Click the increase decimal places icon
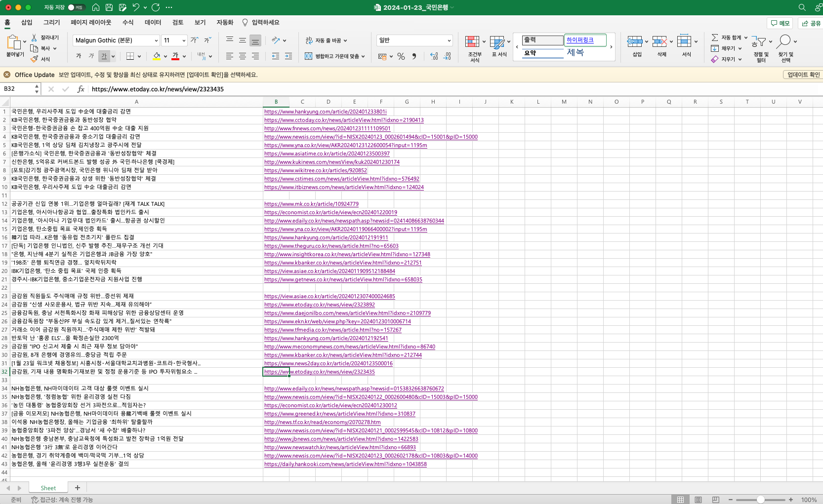This screenshot has height=504, width=823. 434,56
